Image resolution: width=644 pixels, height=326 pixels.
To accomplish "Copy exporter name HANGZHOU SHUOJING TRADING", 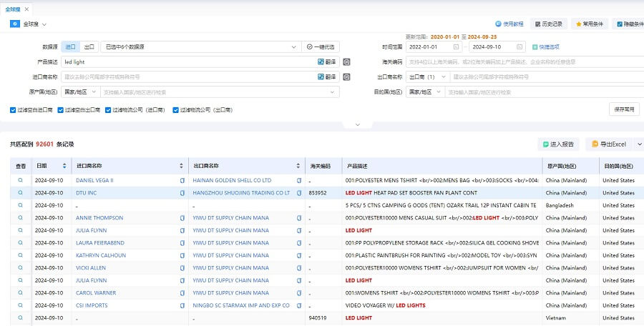I will 299,193.
